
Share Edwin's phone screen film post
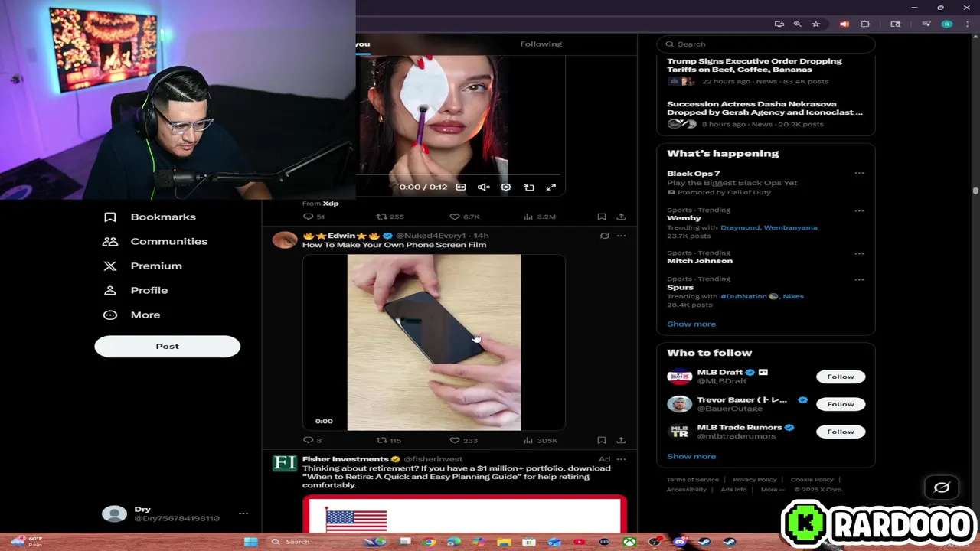(621, 440)
